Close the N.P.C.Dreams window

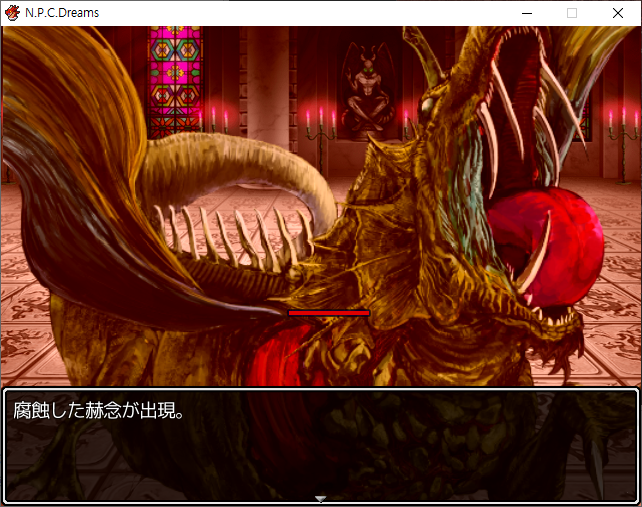618,13
